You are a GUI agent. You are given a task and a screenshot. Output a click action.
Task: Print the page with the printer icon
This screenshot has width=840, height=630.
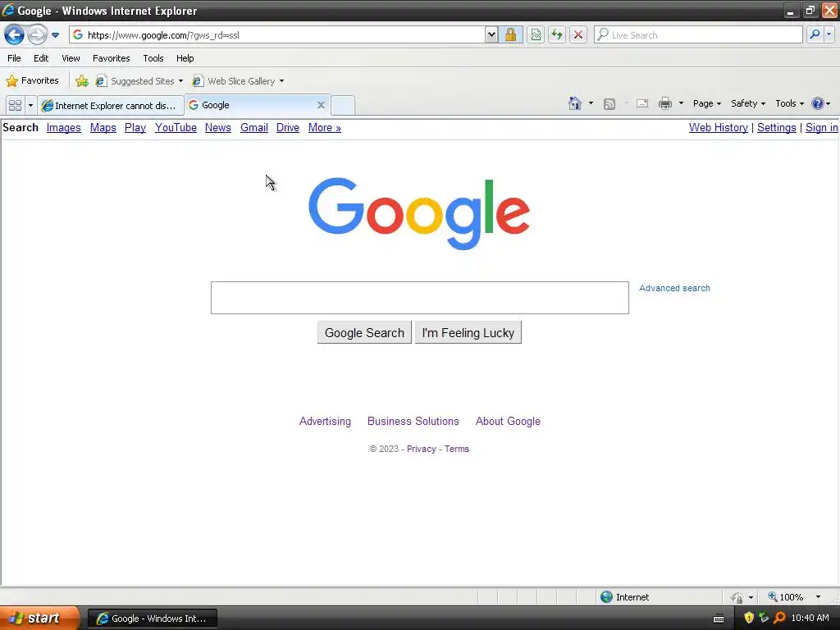click(x=664, y=103)
